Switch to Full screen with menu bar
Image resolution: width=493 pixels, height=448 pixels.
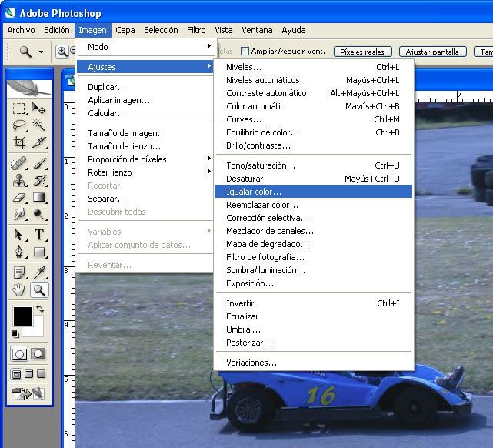(29, 374)
